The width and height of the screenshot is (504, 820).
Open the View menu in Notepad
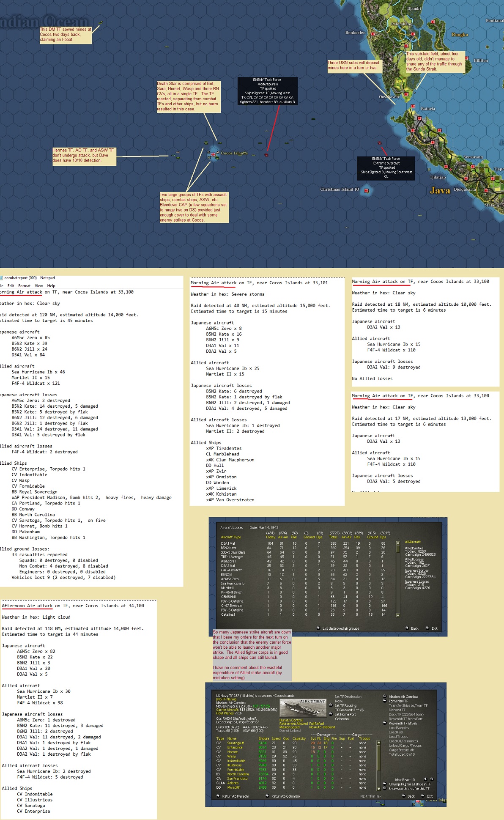[39, 286]
